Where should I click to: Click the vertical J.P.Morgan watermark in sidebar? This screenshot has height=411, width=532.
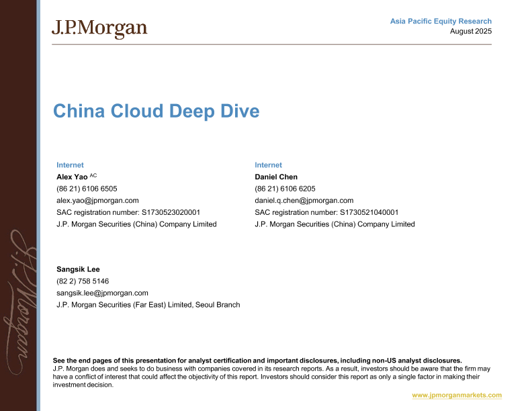pos(19,302)
